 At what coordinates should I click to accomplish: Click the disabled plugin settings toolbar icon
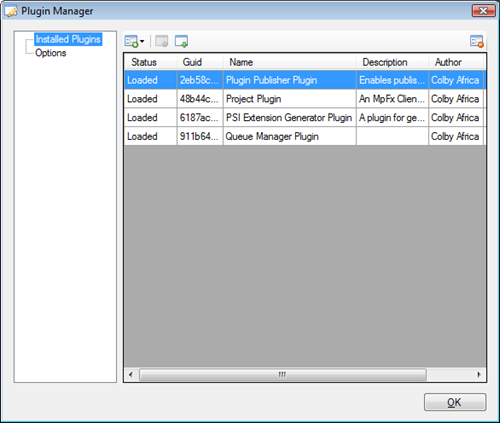point(162,41)
